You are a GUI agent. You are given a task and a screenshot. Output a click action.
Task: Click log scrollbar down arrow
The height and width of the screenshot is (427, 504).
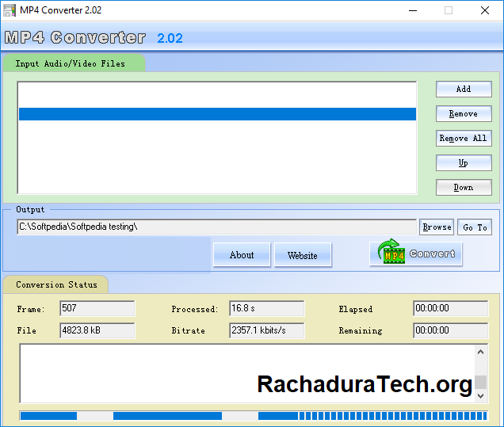pos(480,396)
